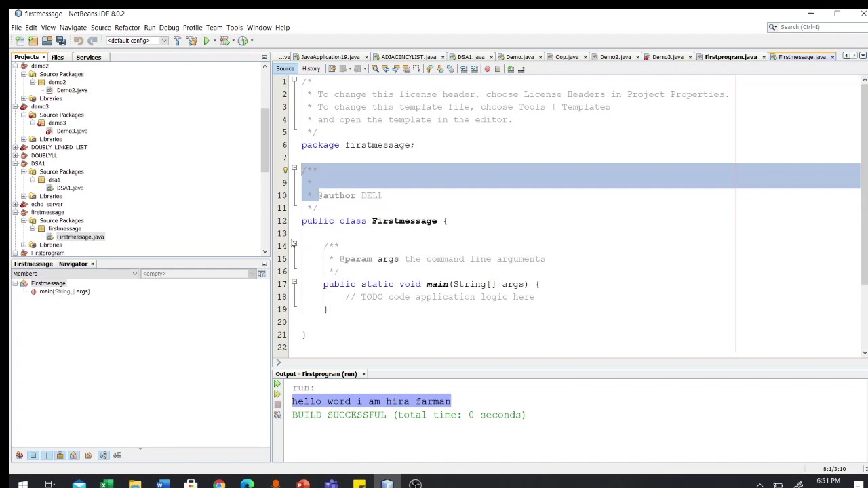Collapse the main method fold on line 17

(294, 282)
